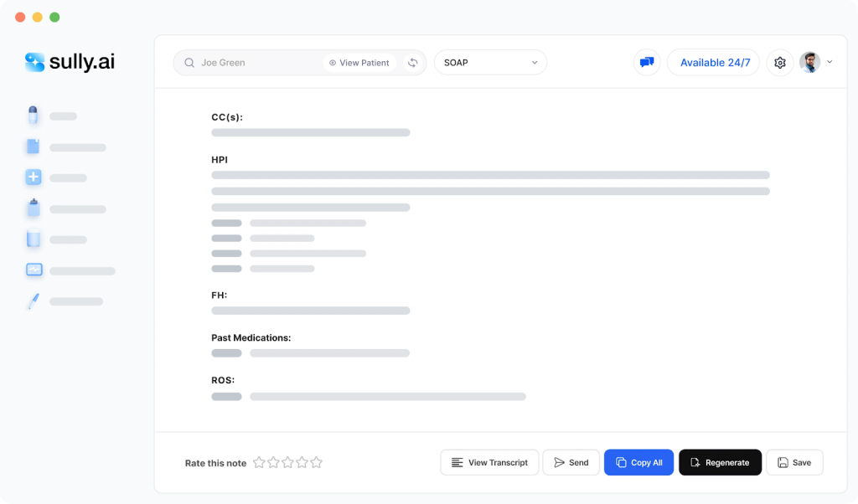Open the clipboard icon in the sidebar

(x=34, y=208)
